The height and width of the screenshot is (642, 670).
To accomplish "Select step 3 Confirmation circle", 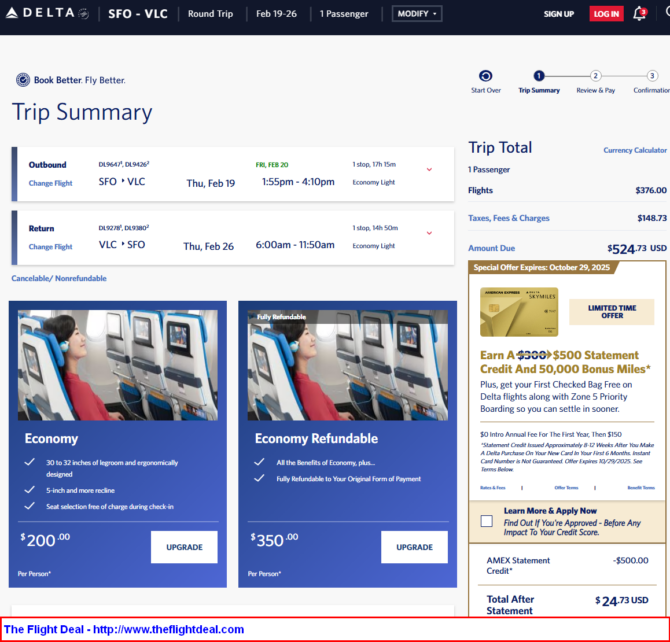I will (x=652, y=76).
